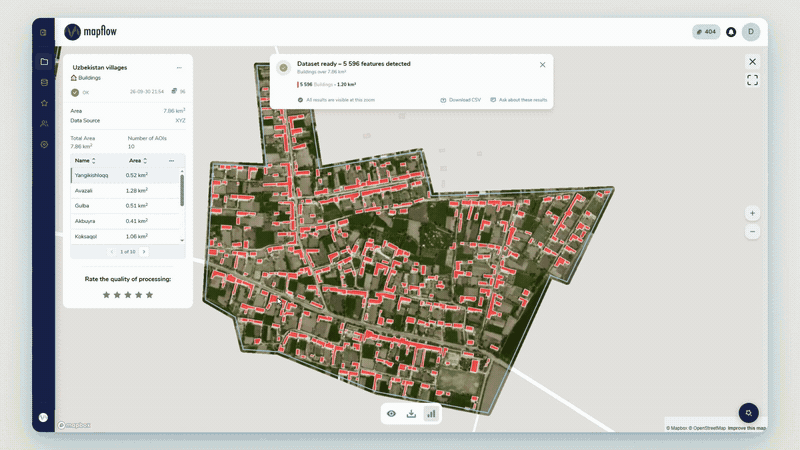800x450 pixels.
Task: Zoom out on the map with the minus button
Action: (x=753, y=232)
